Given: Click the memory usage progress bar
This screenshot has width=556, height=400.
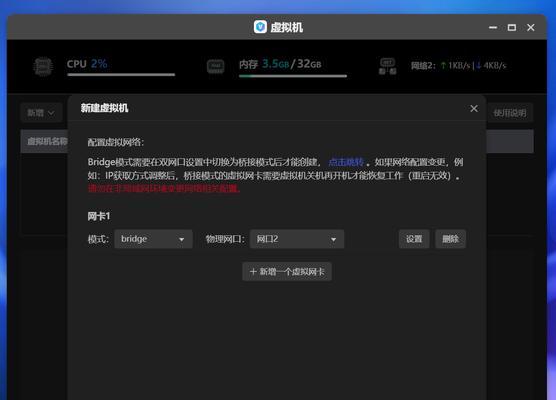Looking at the screenshot, I should pos(293,76).
